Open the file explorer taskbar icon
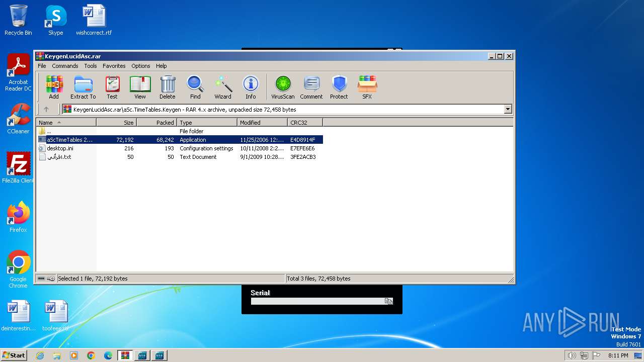The width and height of the screenshot is (644, 362). point(57,355)
